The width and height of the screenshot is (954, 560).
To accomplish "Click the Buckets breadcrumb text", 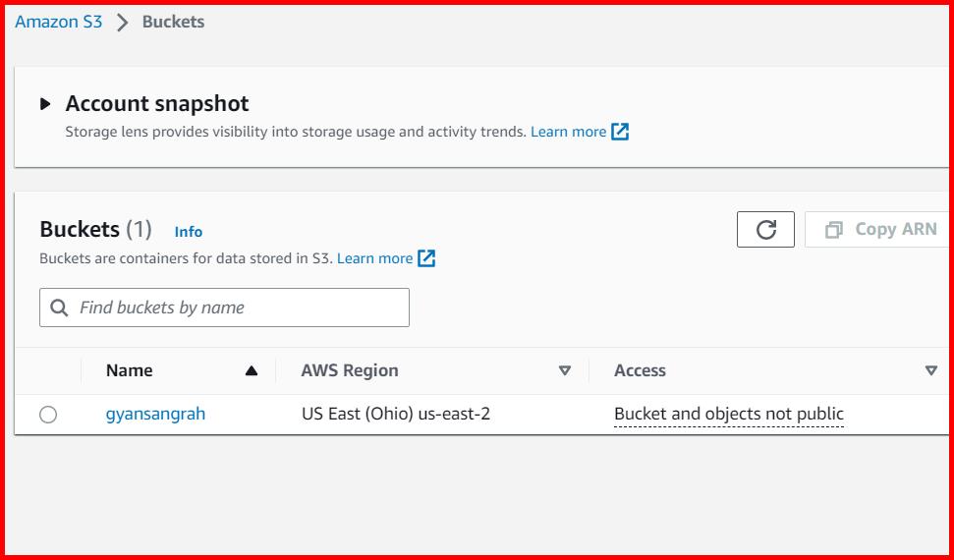I will (173, 22).
